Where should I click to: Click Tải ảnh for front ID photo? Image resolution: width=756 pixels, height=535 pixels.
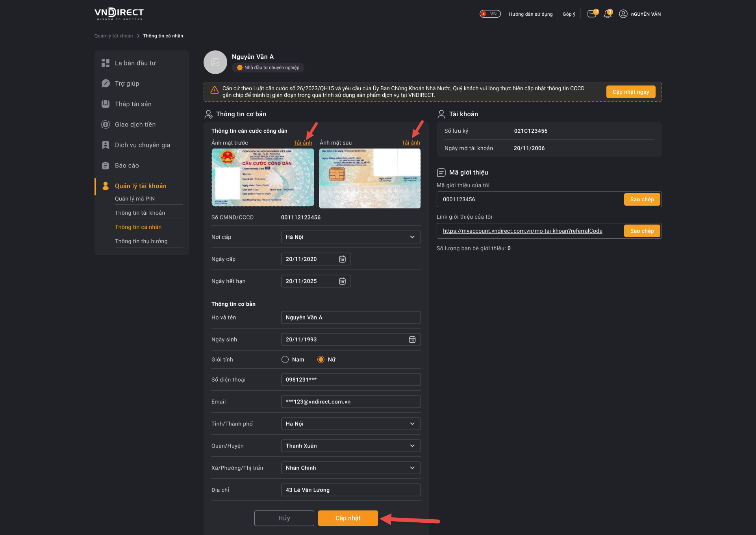pos(303,143)
